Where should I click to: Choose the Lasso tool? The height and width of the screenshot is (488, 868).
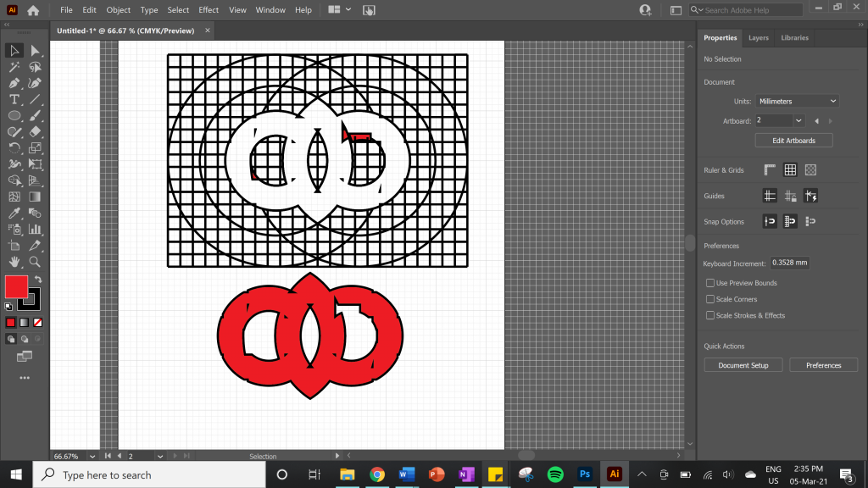pos(35,67)
